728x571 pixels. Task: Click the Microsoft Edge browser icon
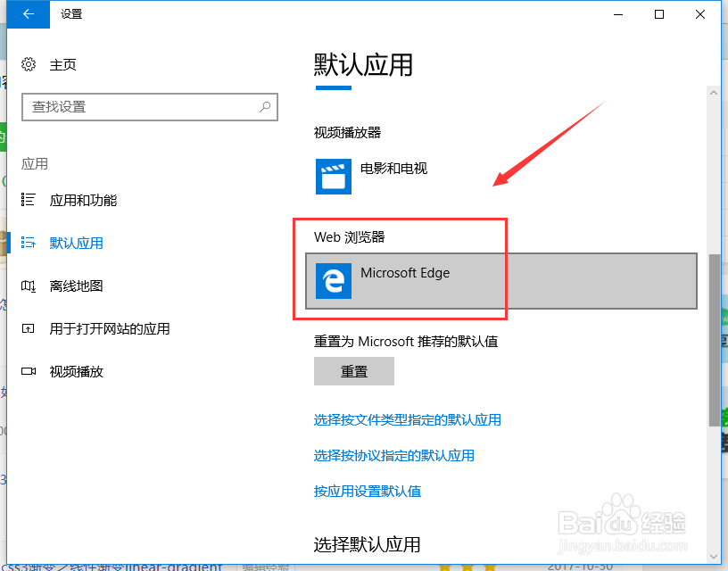pyautogui.click(x=333, y=281)
